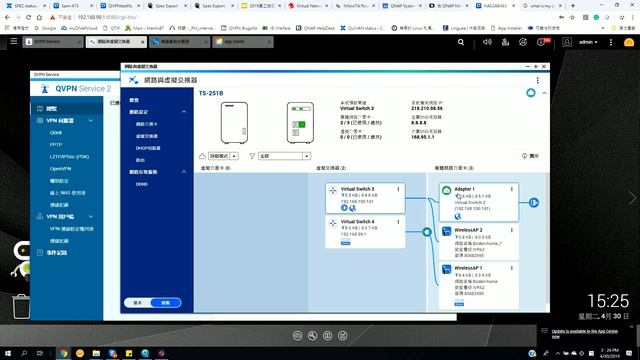Click the QTS search magnifier icon
Viewport: 640px width, 360px height.
pos(461,42)
